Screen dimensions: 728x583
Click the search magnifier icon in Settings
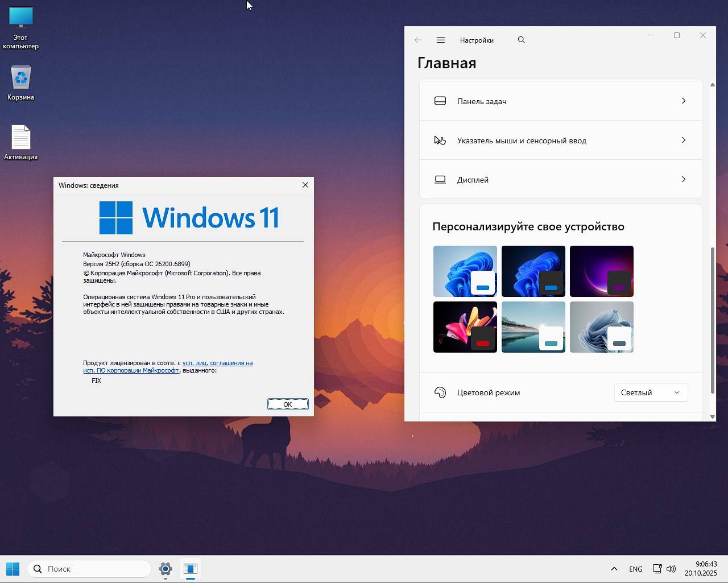(x=521, y=40)
